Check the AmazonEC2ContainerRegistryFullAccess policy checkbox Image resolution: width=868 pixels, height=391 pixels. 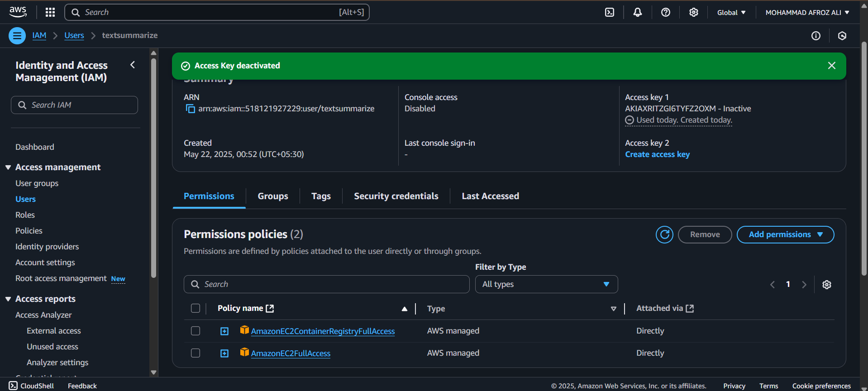point(196,331)
